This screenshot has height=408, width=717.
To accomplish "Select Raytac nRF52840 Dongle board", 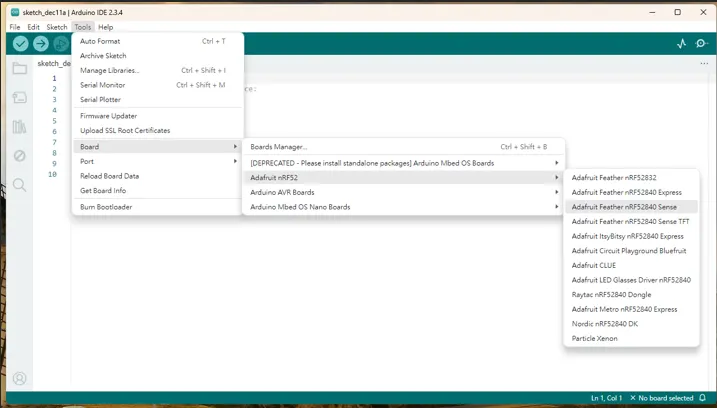I will [x=631, y=295].
